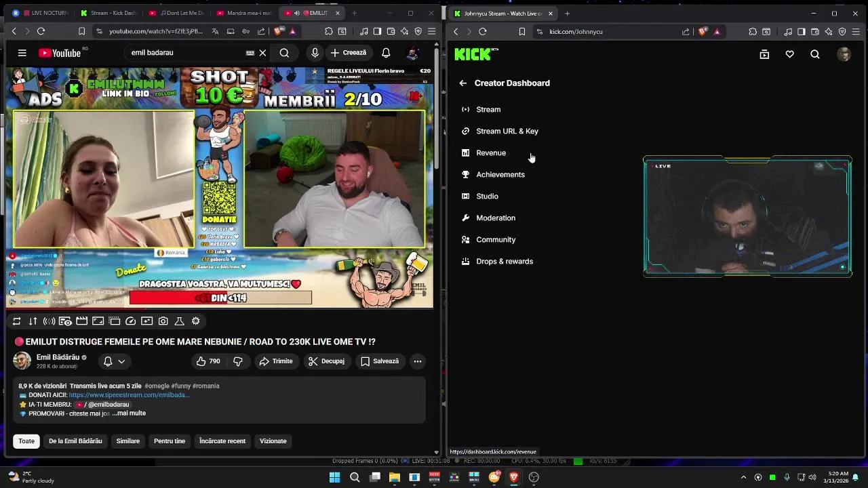Go back using Creator Dashboard arrow
Screen dimensions: 868x488
(x=462, y=83)
